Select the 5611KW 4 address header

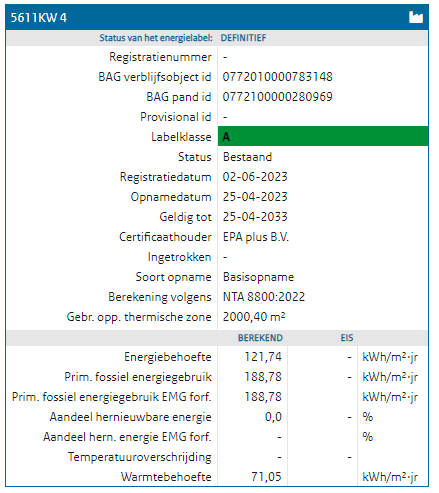[38, 18]
